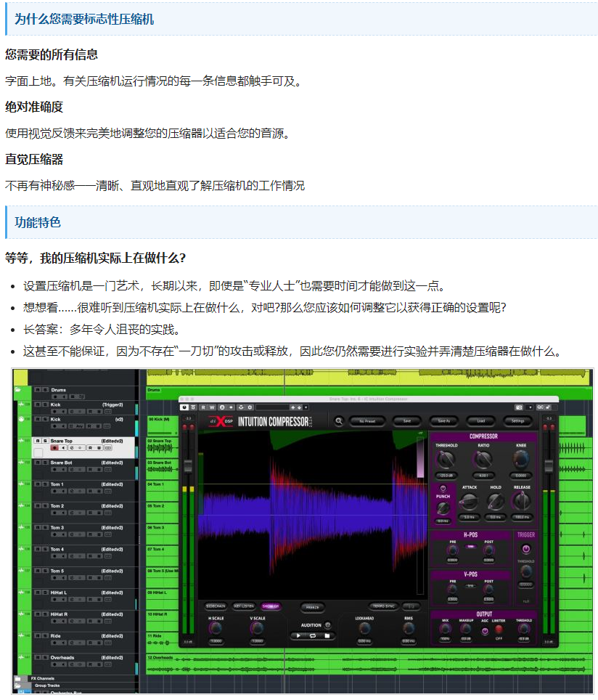Click the Save As button
This screenshot has height=700, width=598.
pos(443,421)
